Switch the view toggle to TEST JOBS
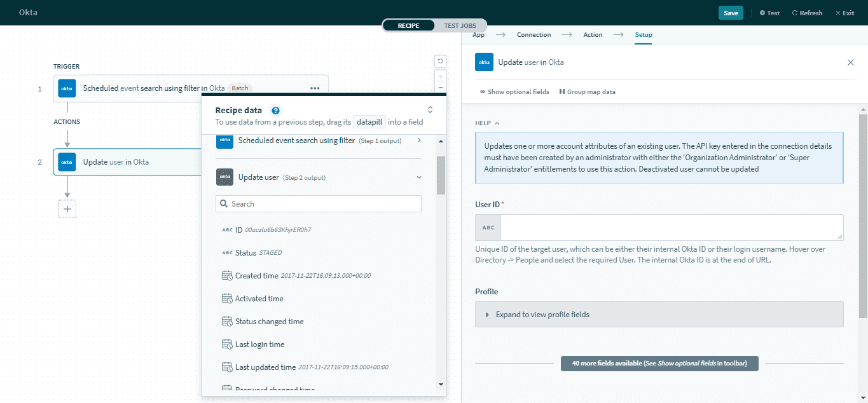Screen dimensions: 868x403 460,25
